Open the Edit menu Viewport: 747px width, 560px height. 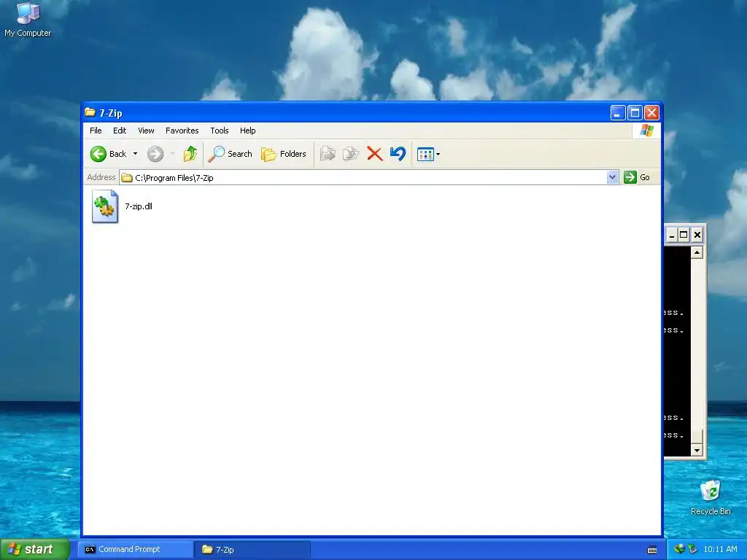[120, 131]
